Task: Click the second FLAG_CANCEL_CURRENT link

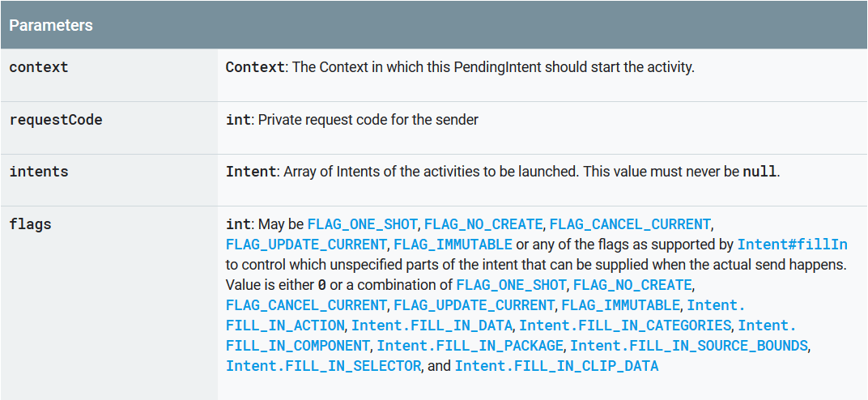Action: point(306,305)
